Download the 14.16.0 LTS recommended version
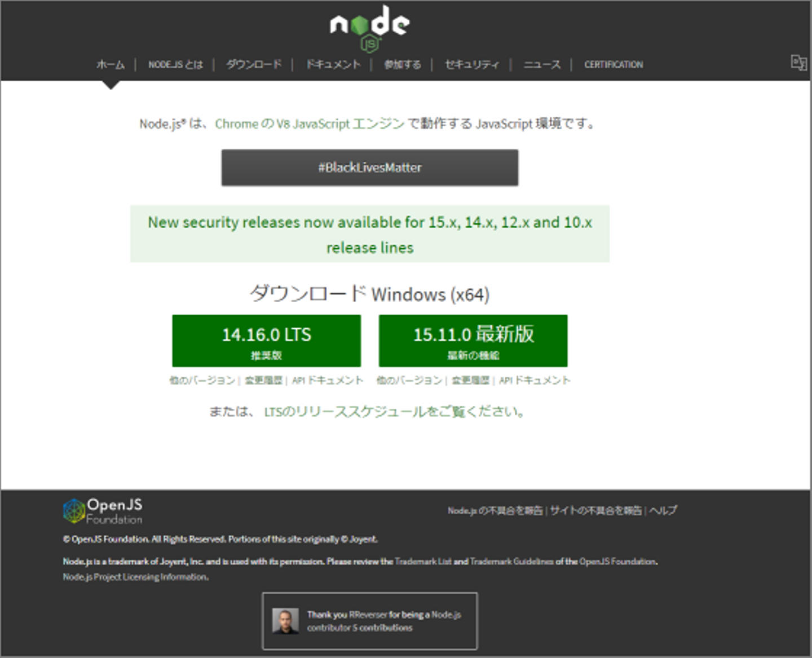The height and width of the screenshot is (658, 812). click(x=267, y=341)
